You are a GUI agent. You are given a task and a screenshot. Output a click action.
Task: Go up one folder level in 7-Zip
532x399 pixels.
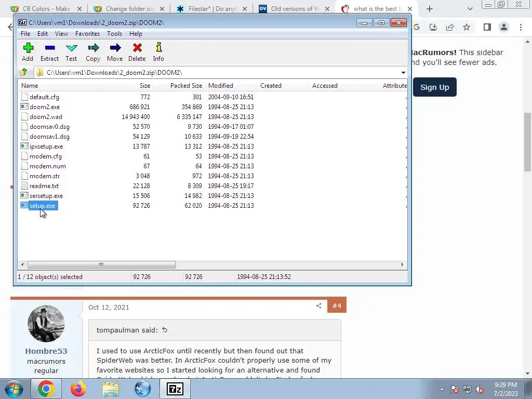pyautogui.click(x=24, y=72)
